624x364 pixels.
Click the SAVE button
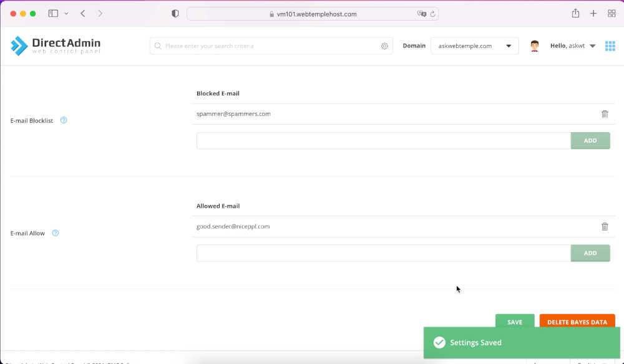[515, 321]
